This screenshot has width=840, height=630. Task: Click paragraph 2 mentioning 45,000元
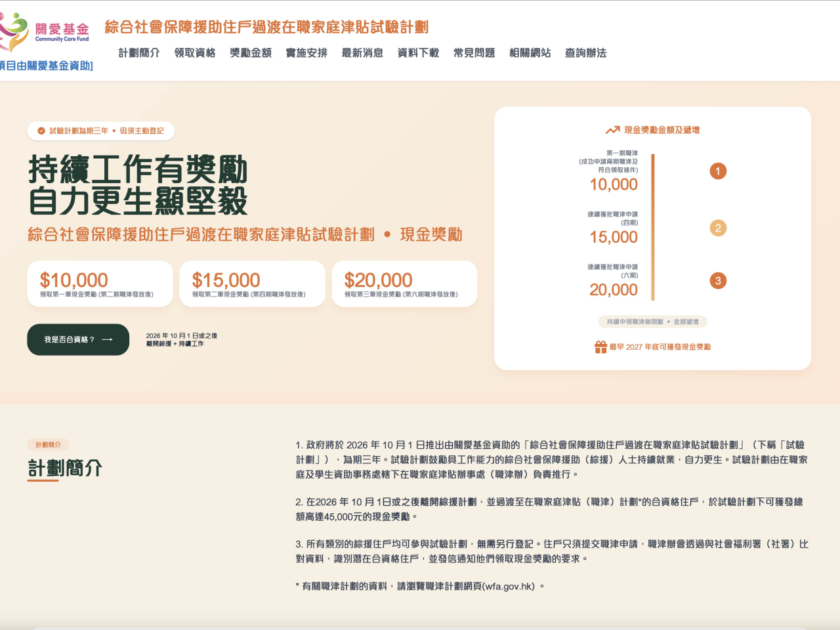(x=549, y=509)
